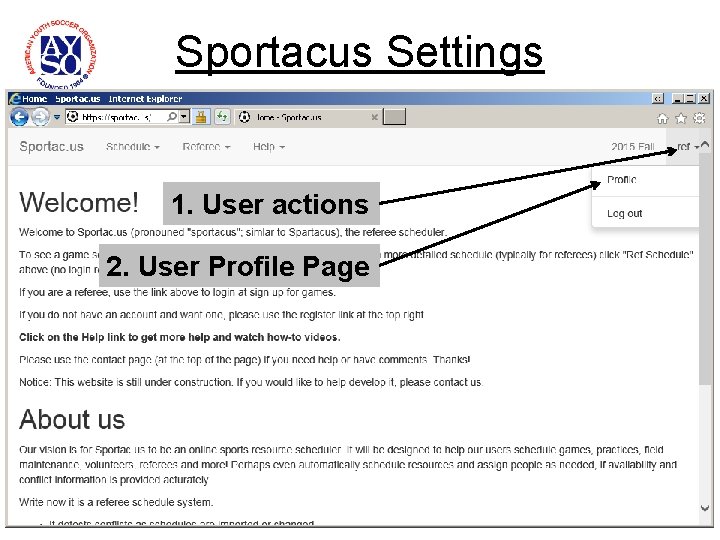Close the Internet Explorer window
This screenshot has height=540, width=720.
pyautogui.click(x=703, y=98)
